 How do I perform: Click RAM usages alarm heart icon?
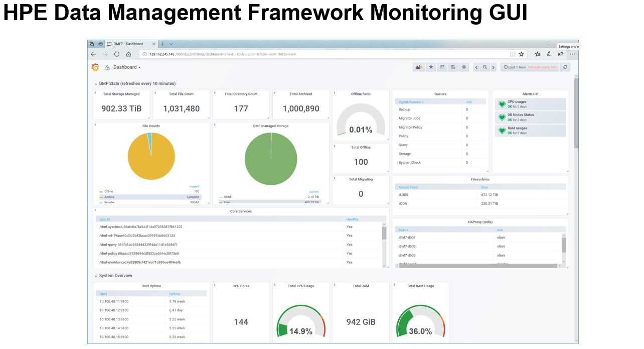502,131
